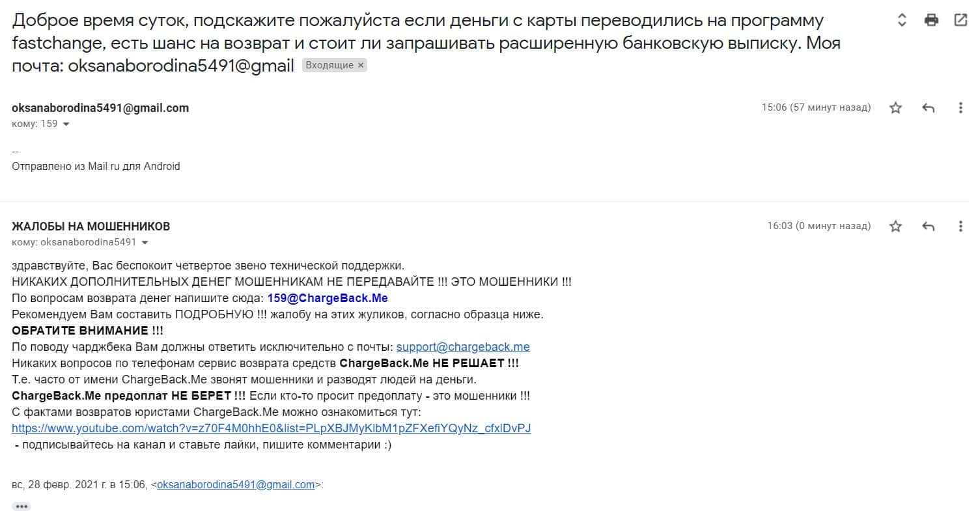Expand recipient details for кому: oksanaborodina5491
Viewport: 980px width, 511px height.
click(145, 243)
